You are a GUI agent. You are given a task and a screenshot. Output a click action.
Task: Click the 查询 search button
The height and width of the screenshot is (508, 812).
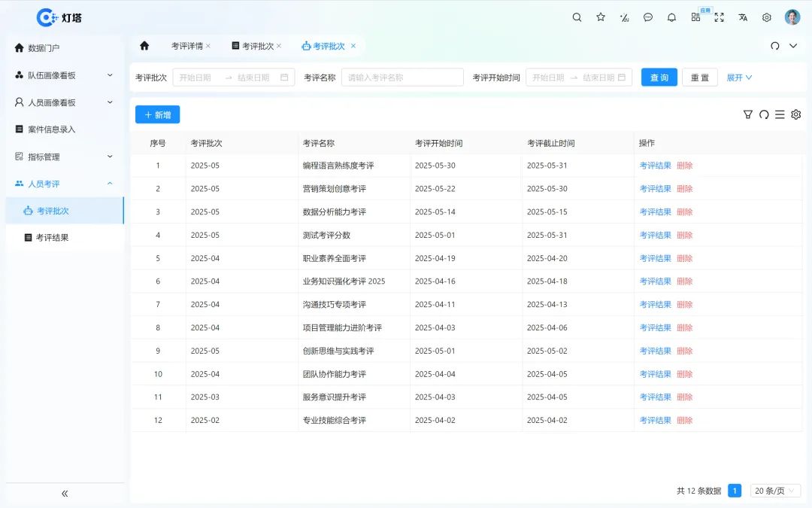659,77
